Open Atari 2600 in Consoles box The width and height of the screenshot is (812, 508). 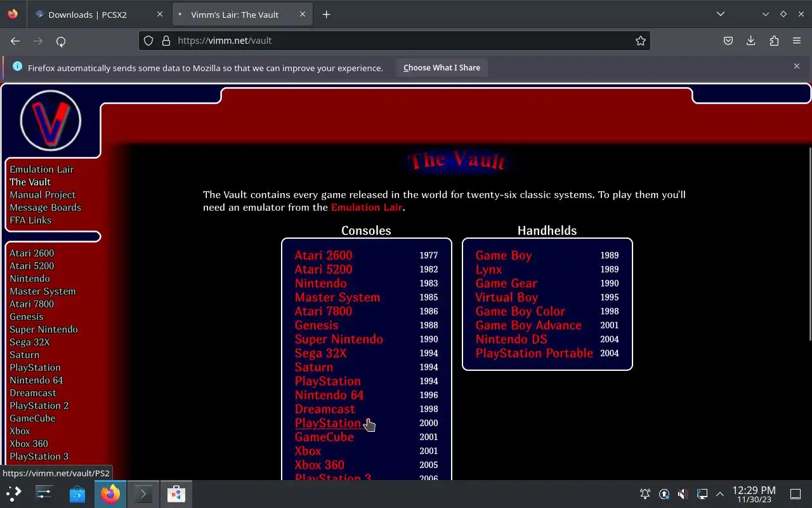tap(324, 255)
